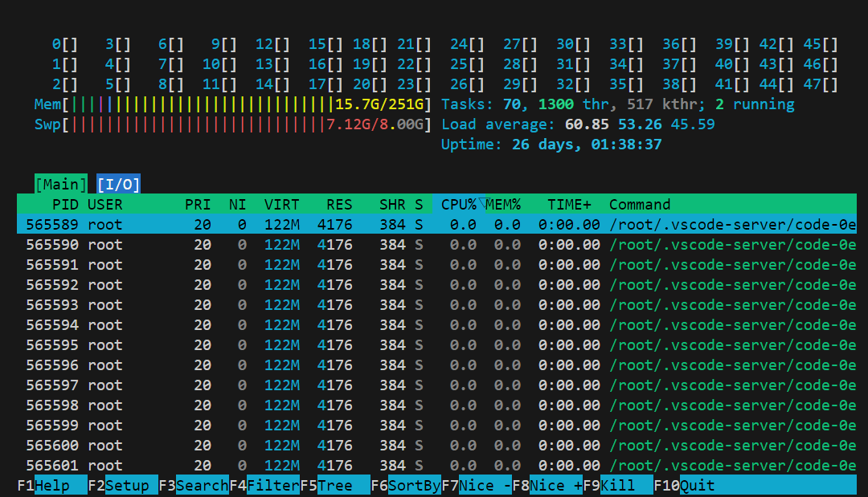Switch to the I/O tab
This screenshot has height=497, width=868.
(x=118, y=184)
